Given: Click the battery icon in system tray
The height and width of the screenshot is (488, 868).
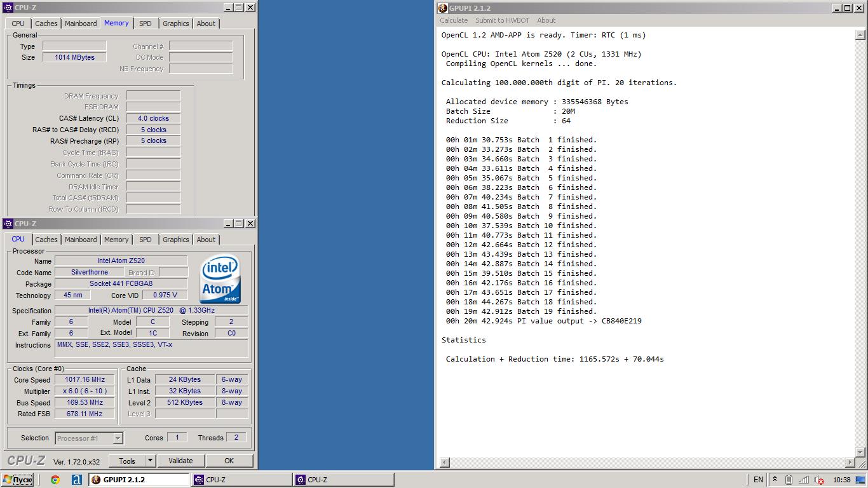Looking at the screenshot, I should tap(789, 480).
